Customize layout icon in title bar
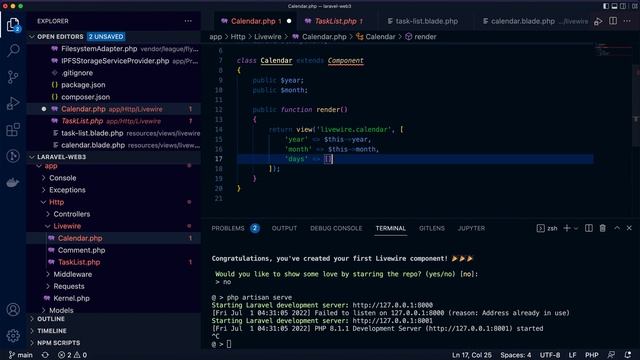Viewport: 640px width, 360px height. 635,6
